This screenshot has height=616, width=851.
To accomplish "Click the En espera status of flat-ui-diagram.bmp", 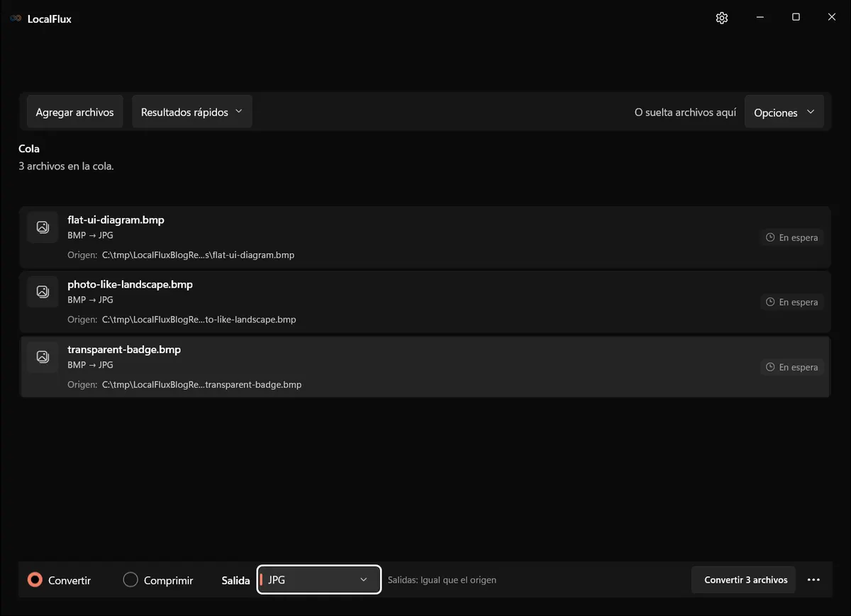I will coord(792,237).
